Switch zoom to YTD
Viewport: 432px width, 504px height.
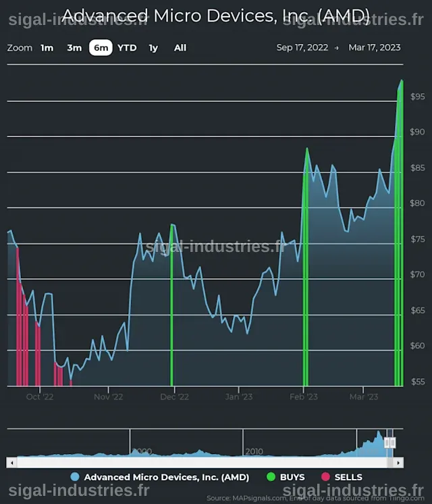pos(127,48)
